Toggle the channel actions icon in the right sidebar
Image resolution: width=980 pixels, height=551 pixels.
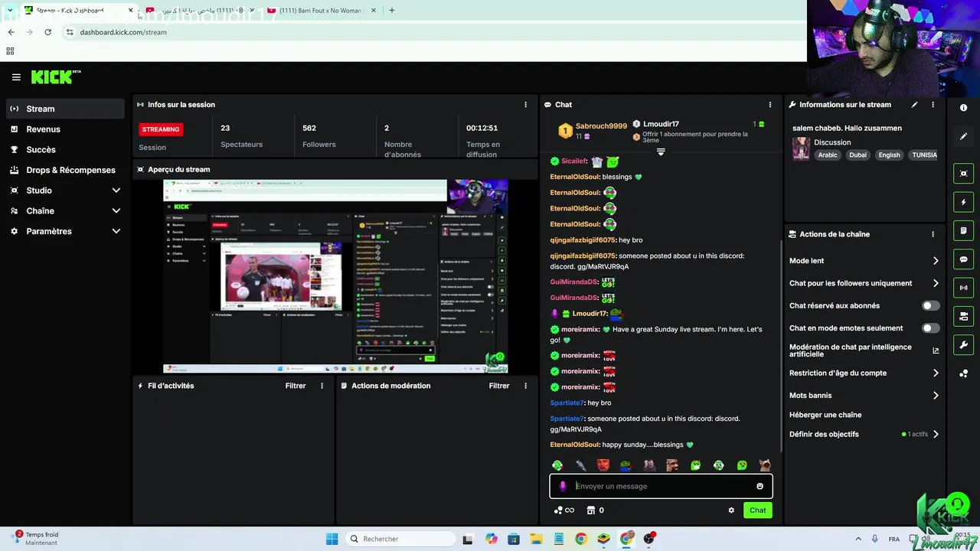[x=963, y=316]
